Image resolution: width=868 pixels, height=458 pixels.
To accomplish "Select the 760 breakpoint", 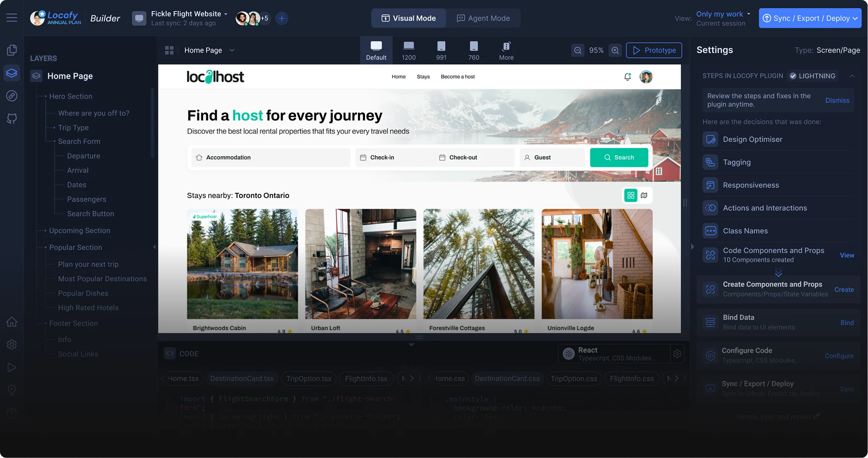I will pyautogui.click(x=473, y=50).
